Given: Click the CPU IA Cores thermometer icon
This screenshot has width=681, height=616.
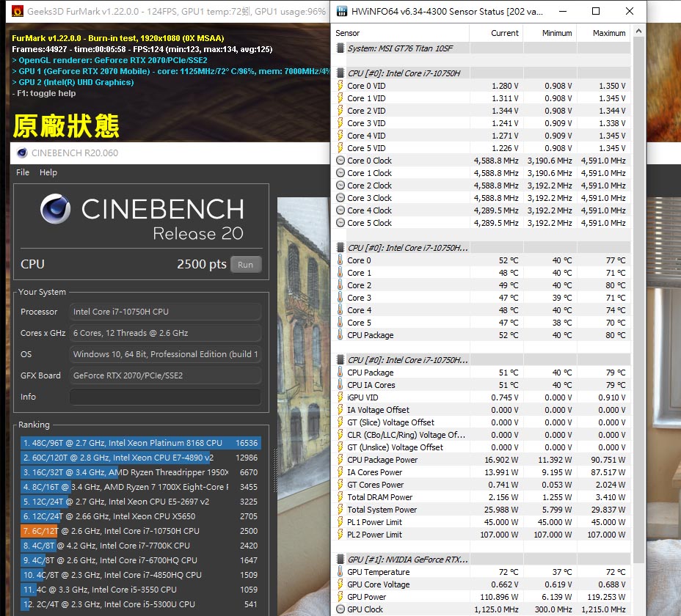Looking at the screenshot, I should tap(340, 384).
